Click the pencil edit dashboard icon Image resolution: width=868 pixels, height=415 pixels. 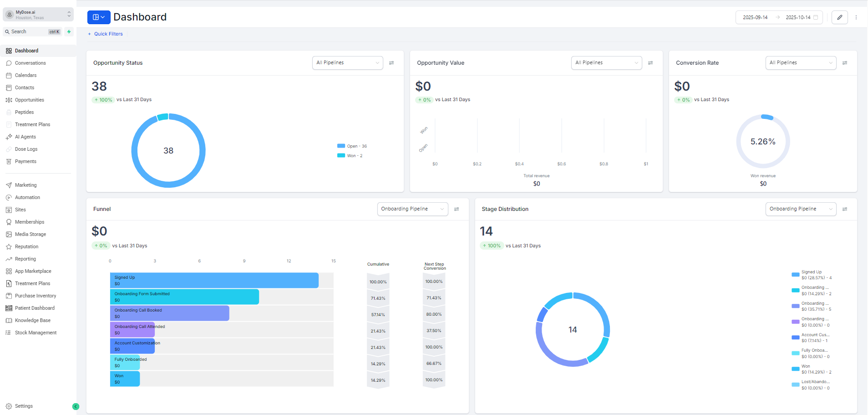(839, 17)
